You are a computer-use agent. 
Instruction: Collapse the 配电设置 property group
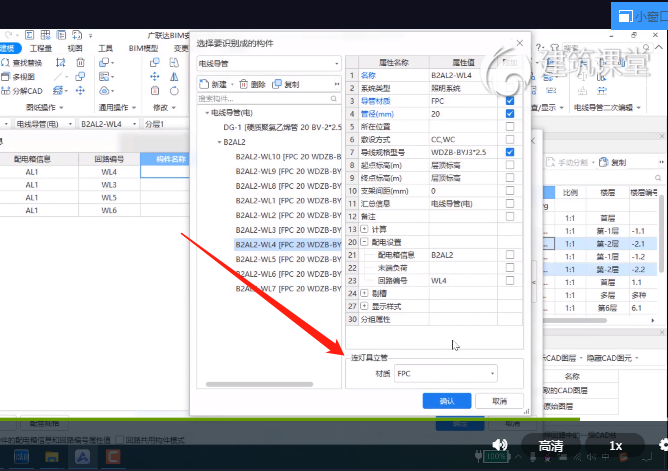coord(364,242)
